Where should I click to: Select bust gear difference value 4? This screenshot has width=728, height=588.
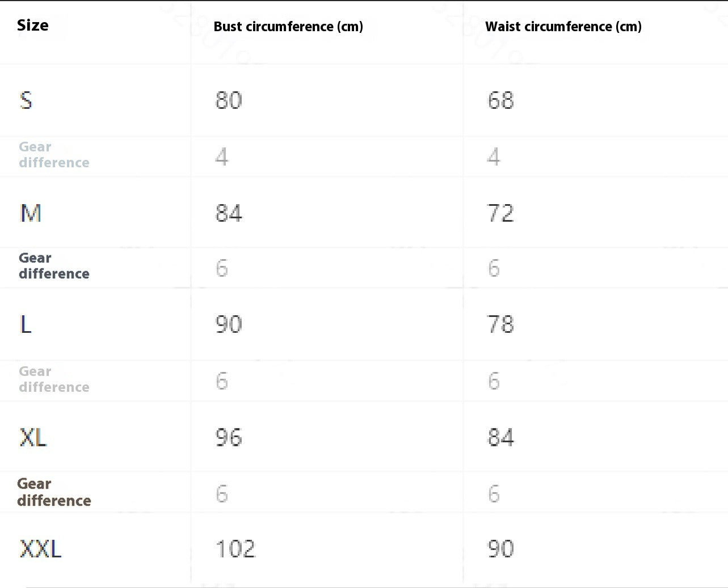pos(222,156)
